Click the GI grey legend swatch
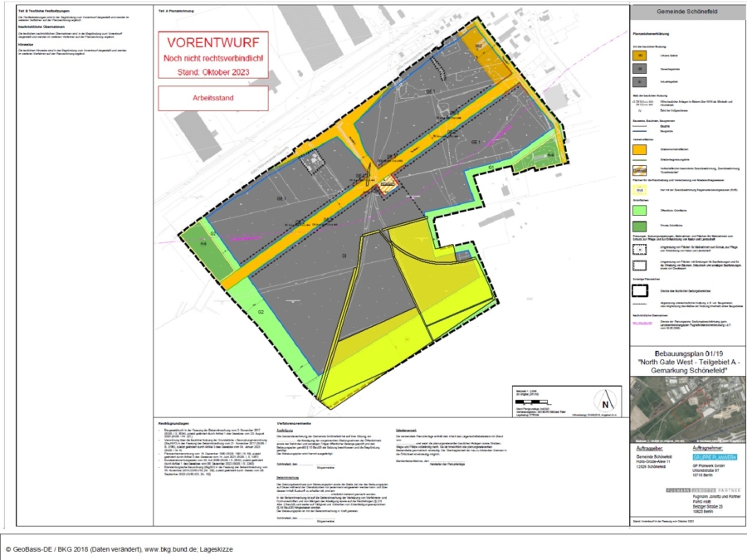Image resolution: width=747 pixels, height=560 pixels. (639, 82)
